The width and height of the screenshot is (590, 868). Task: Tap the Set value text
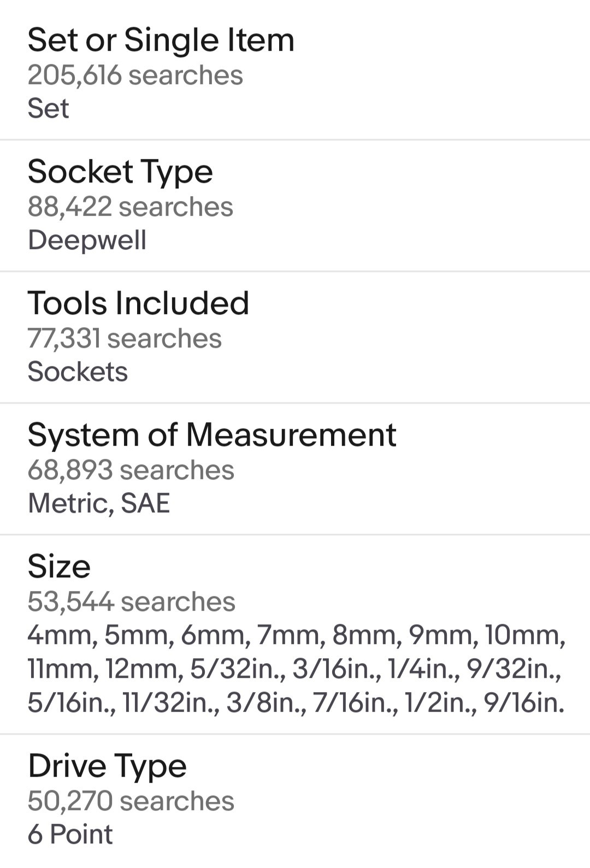point(48,108)
